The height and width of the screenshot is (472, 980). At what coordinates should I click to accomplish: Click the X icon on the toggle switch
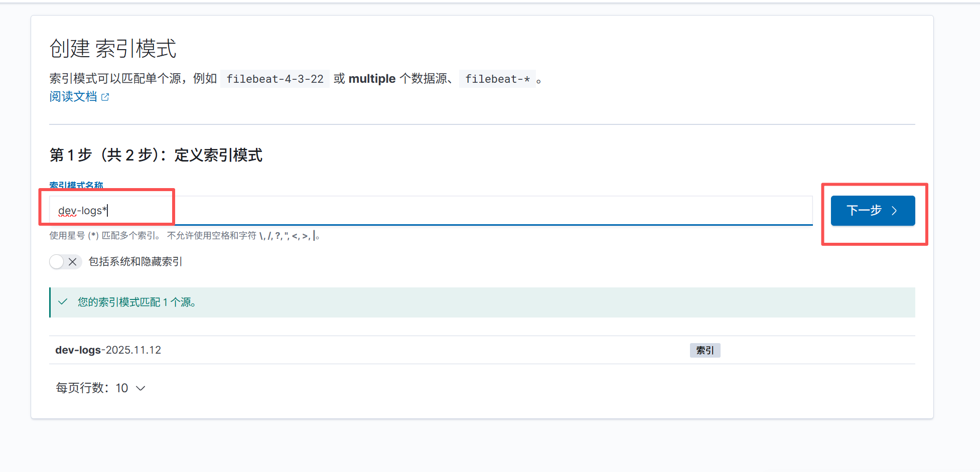coord(73,262)
